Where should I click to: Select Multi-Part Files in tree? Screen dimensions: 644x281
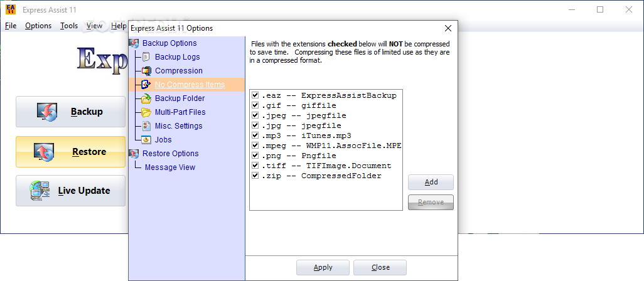tap(180, 112)
